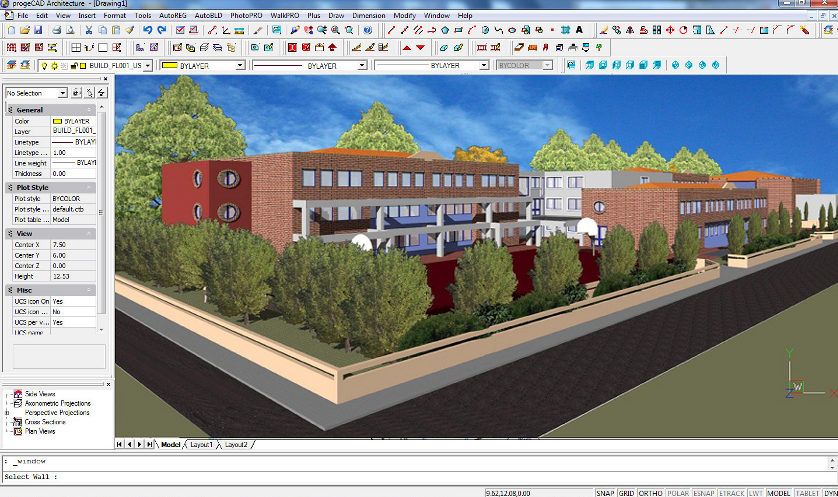Select the Text tool 'A' icon
Image resolution: width=838 pixels, height=497 pixels.
coord(578,30)
